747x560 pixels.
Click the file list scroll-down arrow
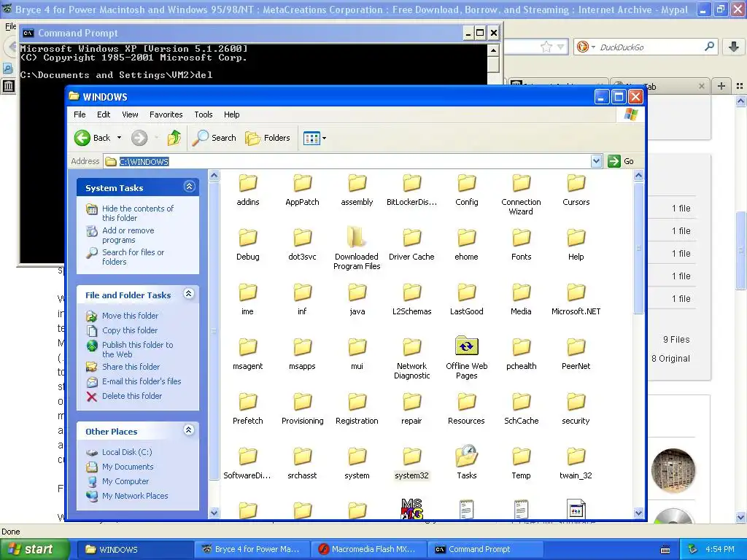[638, 513]
